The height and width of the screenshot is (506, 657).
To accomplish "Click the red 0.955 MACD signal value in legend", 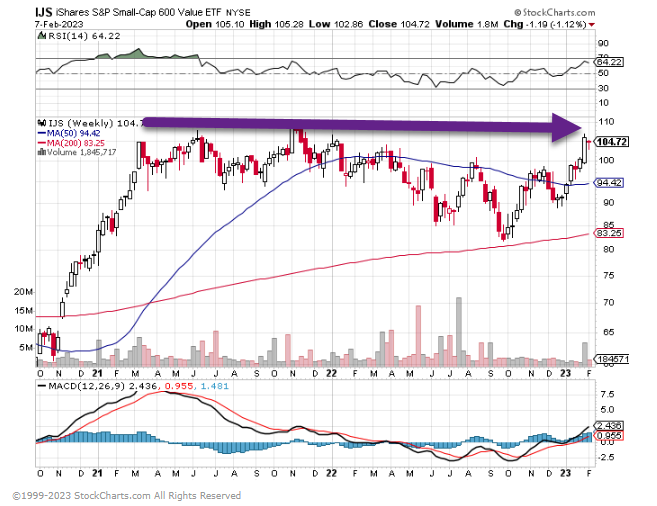I will click(x=179, y=386).
